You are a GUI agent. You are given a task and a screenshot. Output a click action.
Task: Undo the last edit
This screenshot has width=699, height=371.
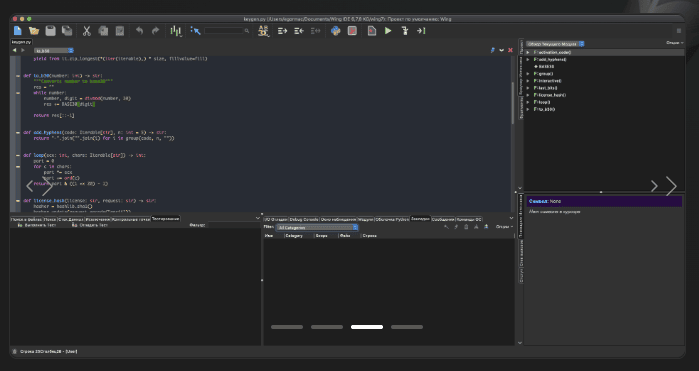140,31
